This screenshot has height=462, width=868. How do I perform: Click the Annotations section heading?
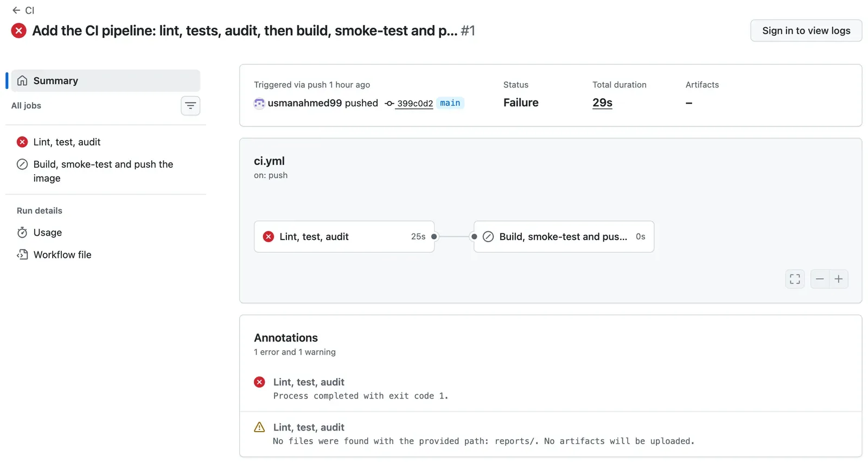(x=286, y=338)
